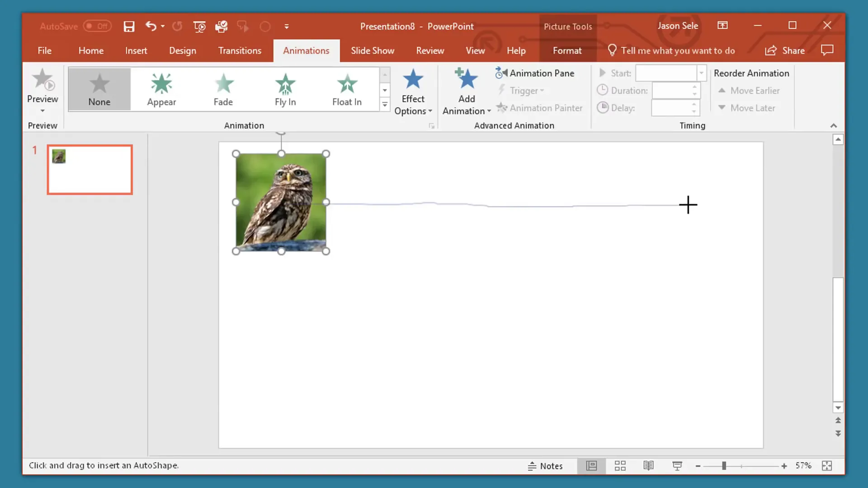Open the Help tab

516,51
